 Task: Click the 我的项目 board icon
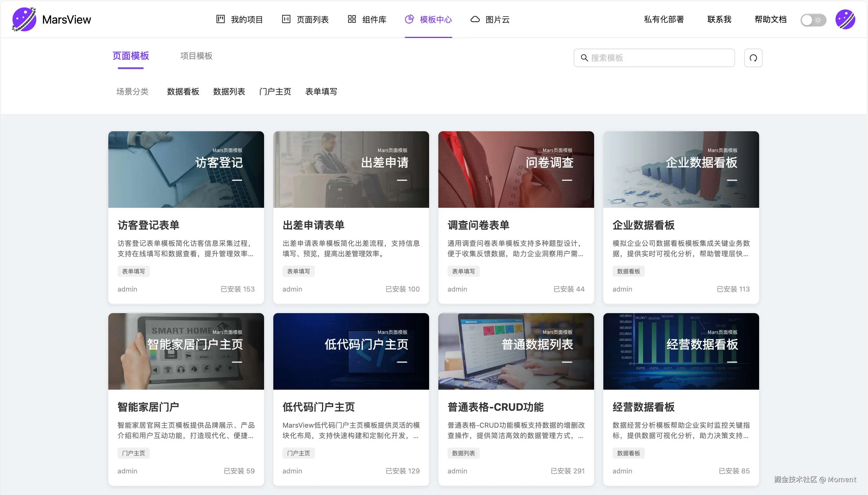pyautogui.click(x=220, y=19)
